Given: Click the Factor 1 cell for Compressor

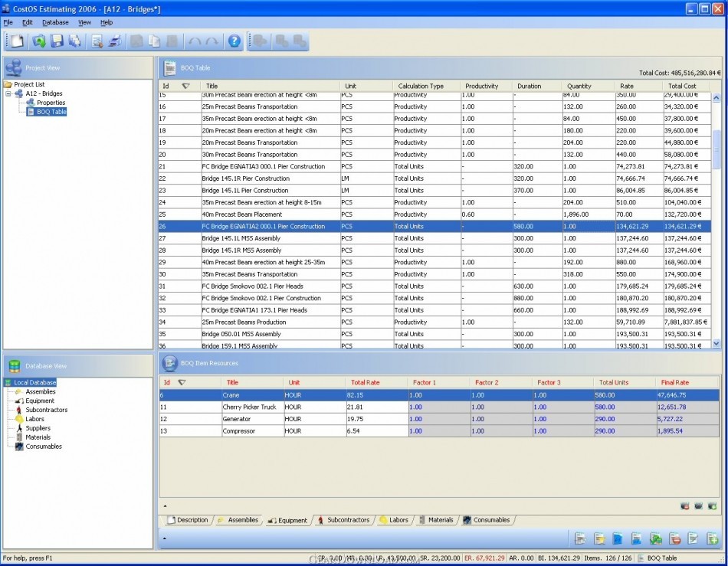Looking at the screenshot, I should pyautogui.click(x=439, y=431).
